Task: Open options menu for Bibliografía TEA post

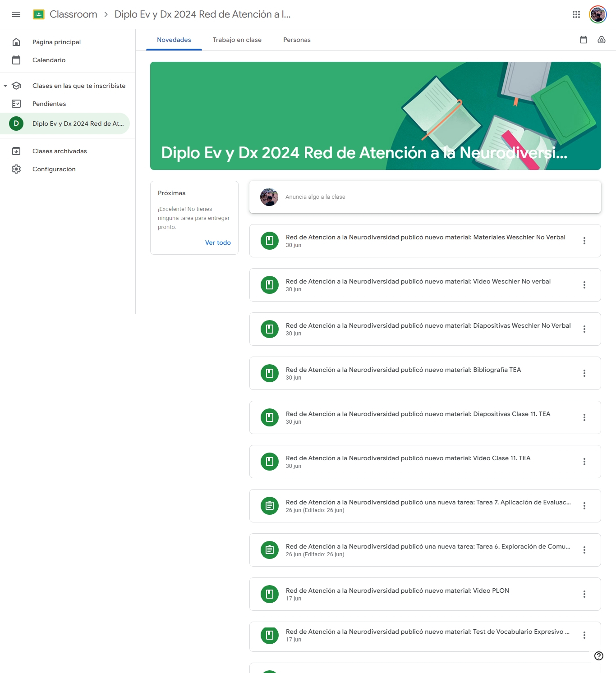Action: pyautogui.click(x=584, y=373)
